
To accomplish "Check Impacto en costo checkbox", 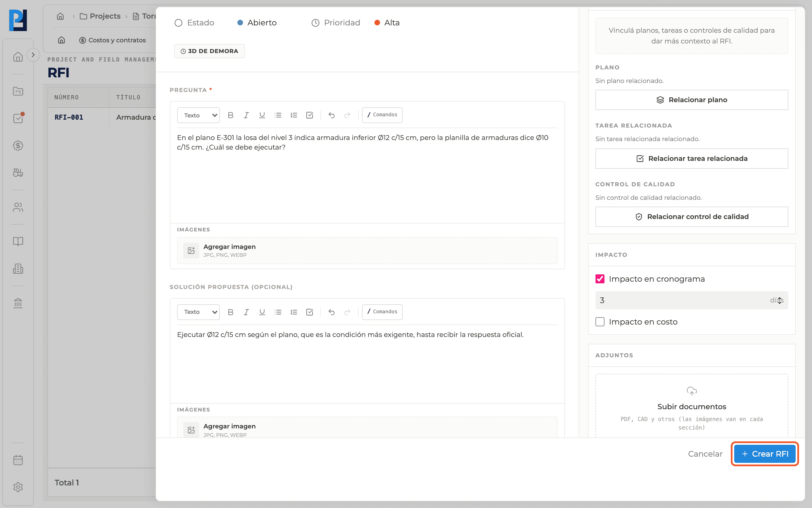I will 600,322.
